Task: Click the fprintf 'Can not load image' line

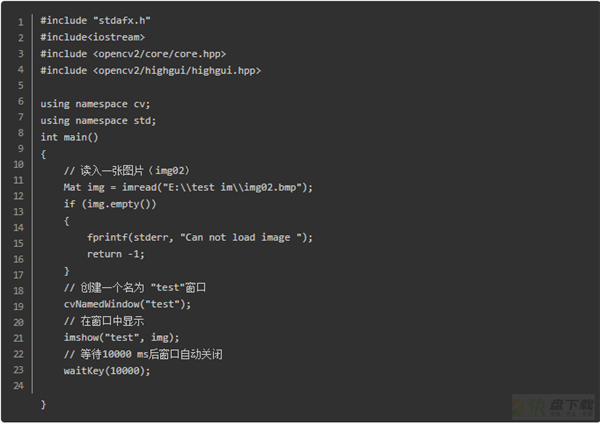Action: [x=200, y=238]
